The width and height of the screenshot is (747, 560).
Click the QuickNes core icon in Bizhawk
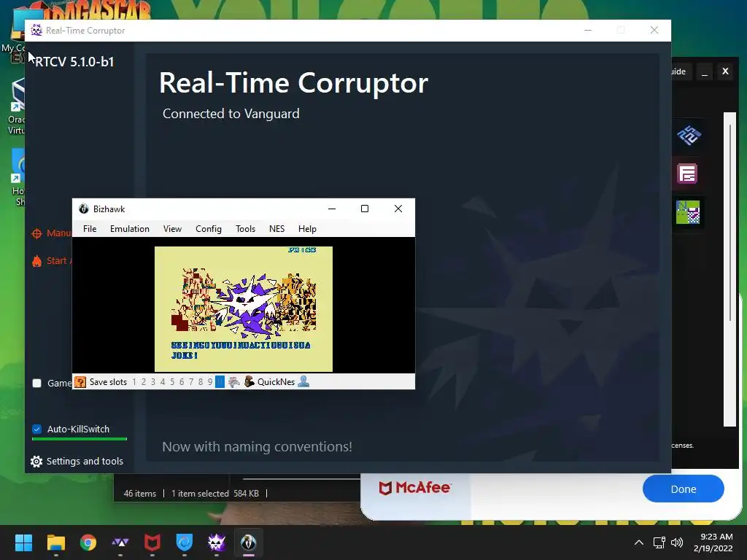249,381
